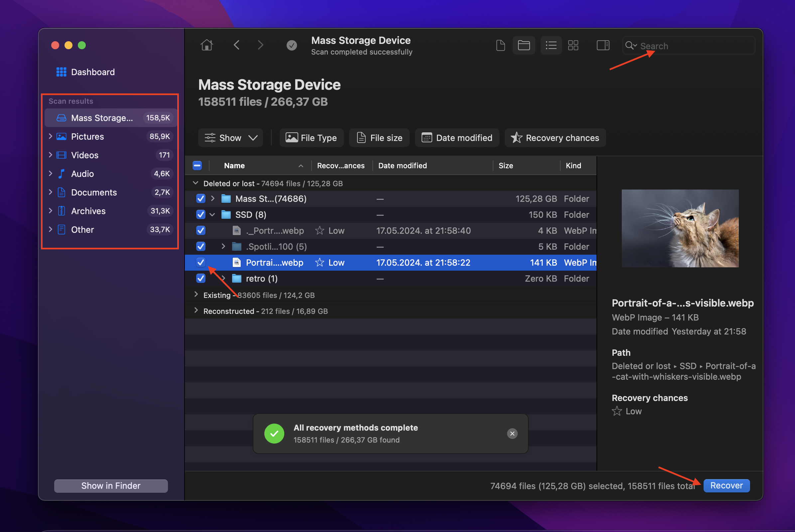Select the list view icon
The image size is (795, 532).
(551, 45)
